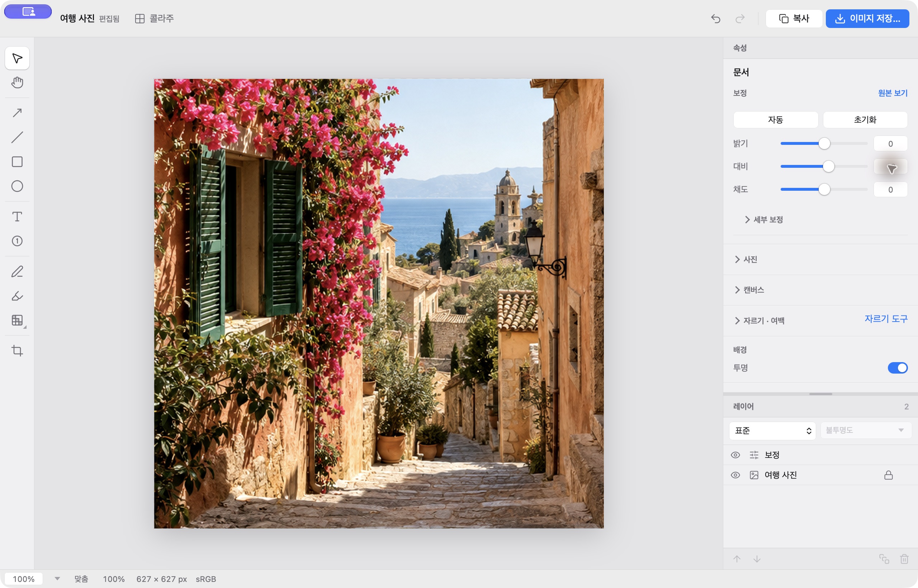Viewport: 918px width, 588px height.
Task: Click the 원본 보기 link
Action: click(893, 93)
